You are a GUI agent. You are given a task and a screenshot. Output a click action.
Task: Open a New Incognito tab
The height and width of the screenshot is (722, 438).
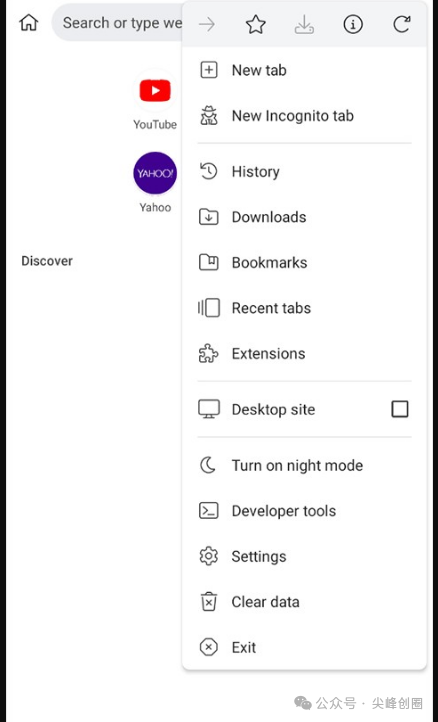[304, 116]
